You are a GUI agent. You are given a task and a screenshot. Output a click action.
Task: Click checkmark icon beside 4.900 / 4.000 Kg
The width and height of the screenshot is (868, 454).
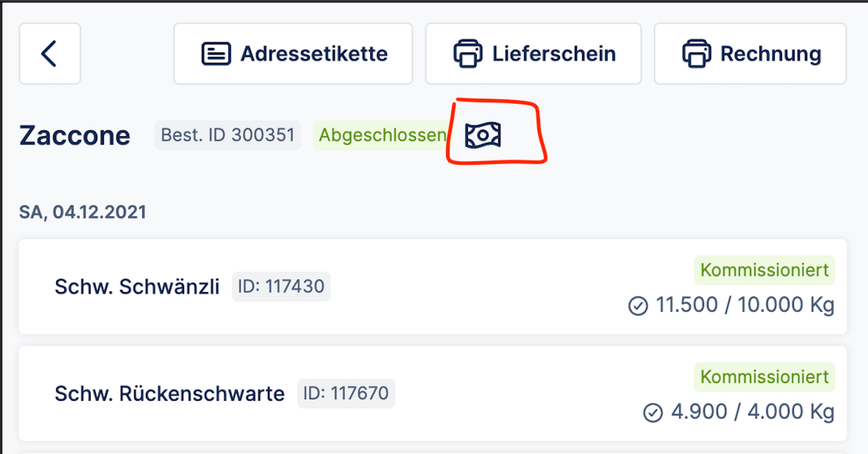(x=653, y=412)
